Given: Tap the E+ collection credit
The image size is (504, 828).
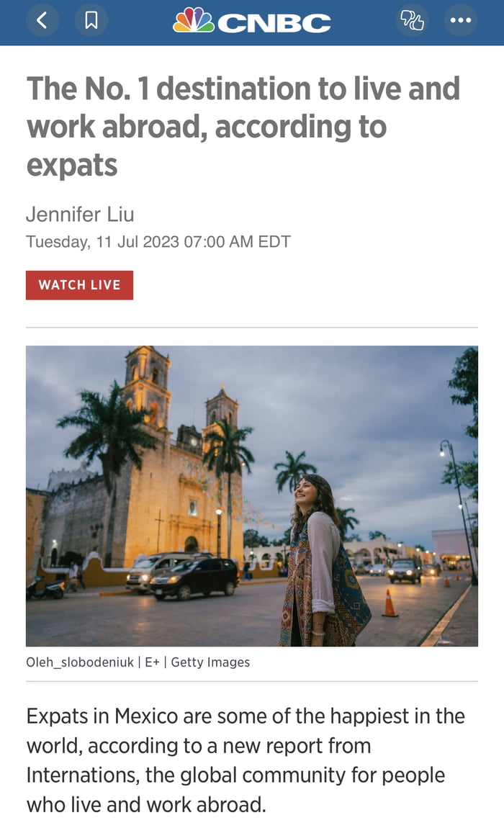Looking at the screenshot, I should [152, 662].
